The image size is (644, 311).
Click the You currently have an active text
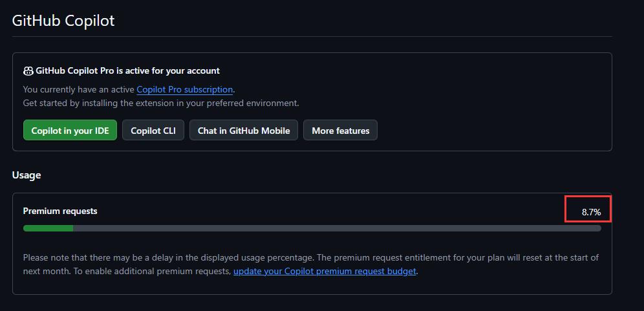click(79, 89)
